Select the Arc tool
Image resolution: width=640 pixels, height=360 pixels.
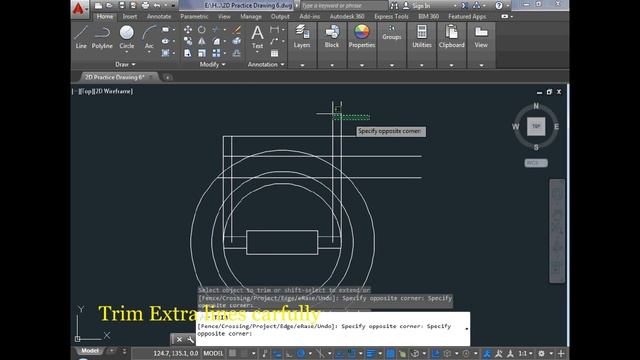click(149, 36)
